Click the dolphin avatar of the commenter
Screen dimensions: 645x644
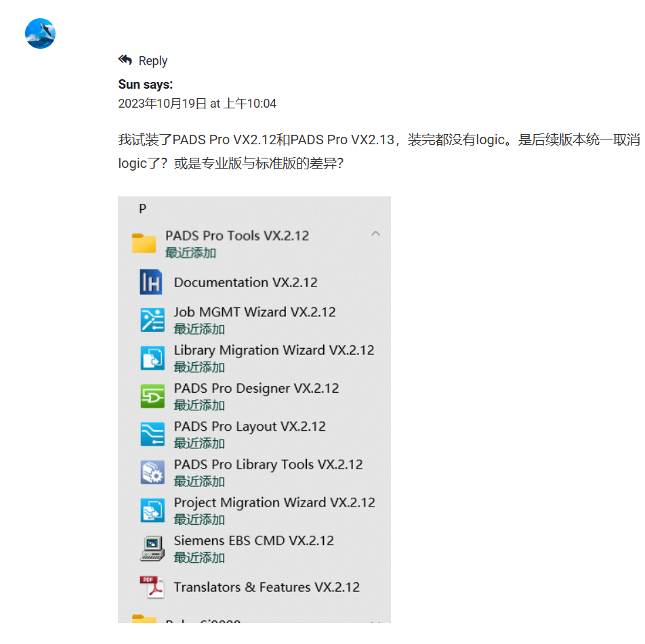click(x=41, y=33)
